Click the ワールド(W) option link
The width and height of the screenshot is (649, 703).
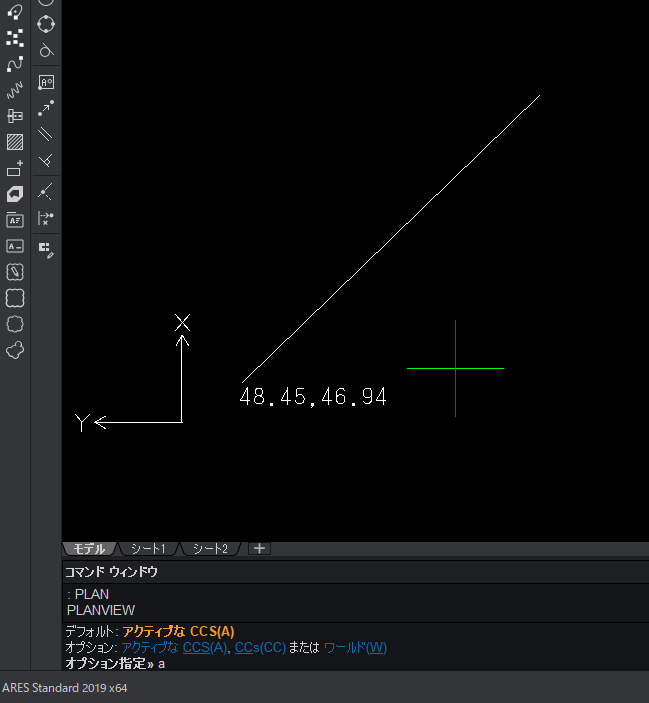355,647
